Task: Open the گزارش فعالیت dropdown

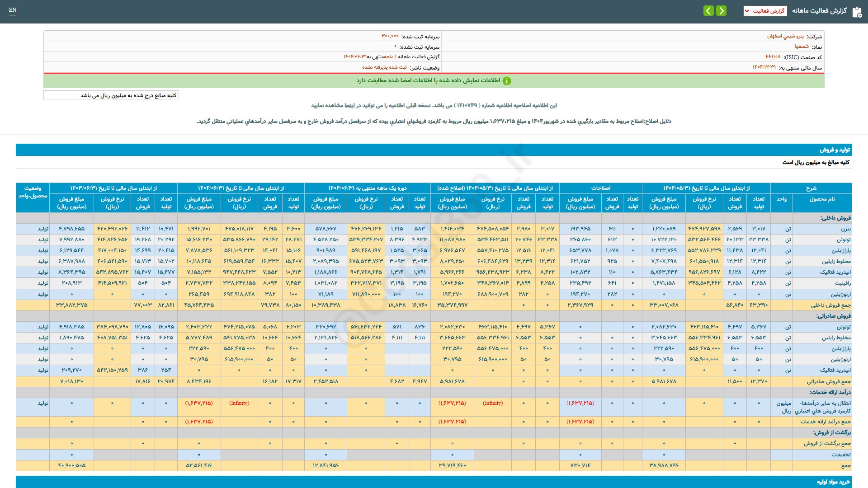Action: (765, 11)
